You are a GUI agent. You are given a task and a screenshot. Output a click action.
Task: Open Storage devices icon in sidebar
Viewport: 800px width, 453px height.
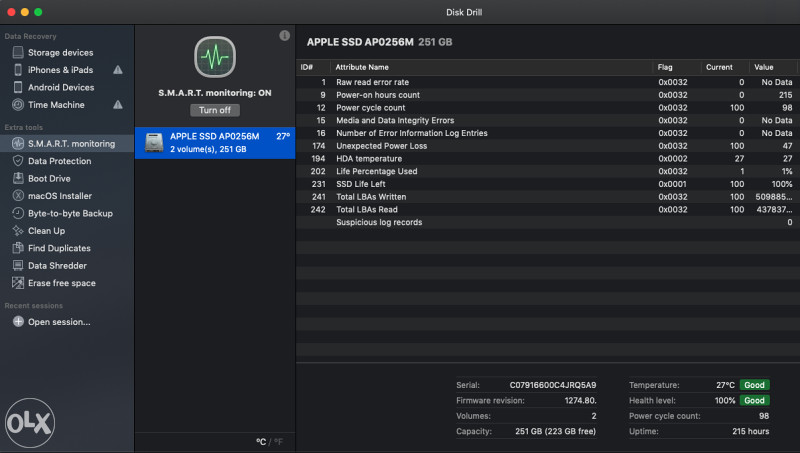[x=18, y=52]
